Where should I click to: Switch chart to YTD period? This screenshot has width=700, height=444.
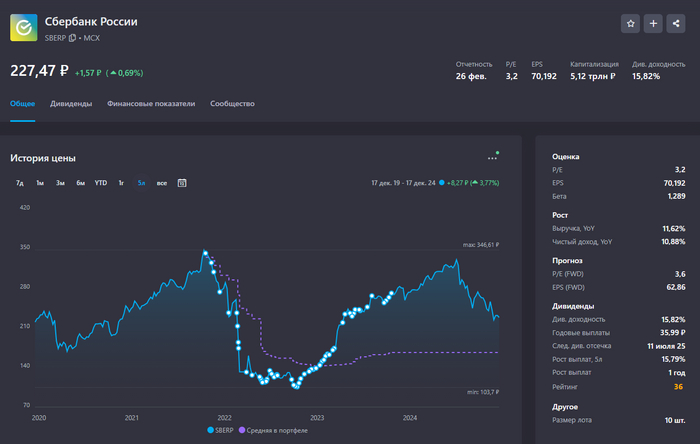(100, 183)
